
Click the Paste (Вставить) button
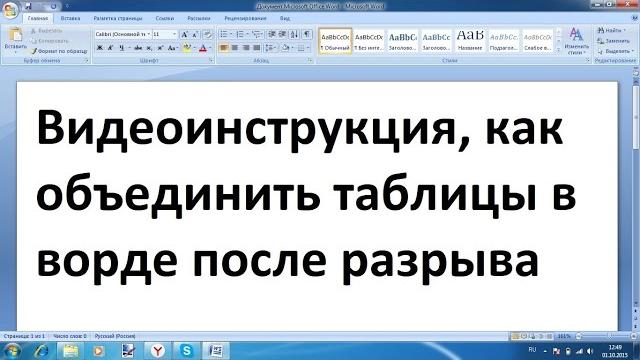[x=16, y=40]
